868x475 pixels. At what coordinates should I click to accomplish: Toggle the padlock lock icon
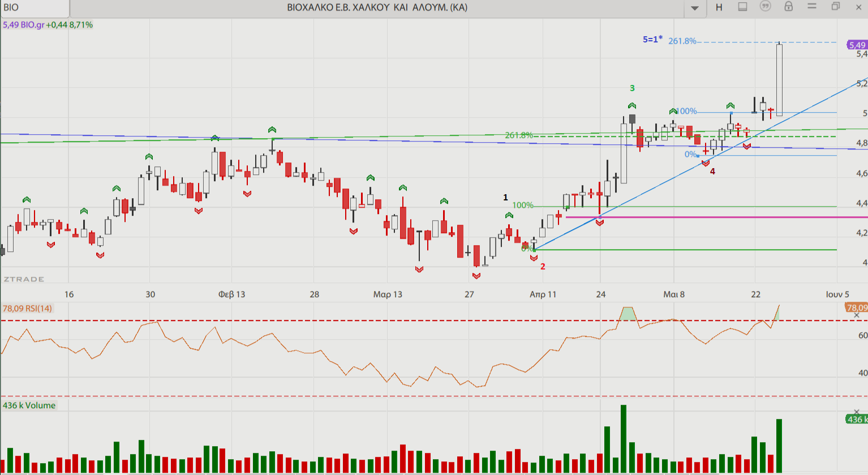(x=788, y=6)
